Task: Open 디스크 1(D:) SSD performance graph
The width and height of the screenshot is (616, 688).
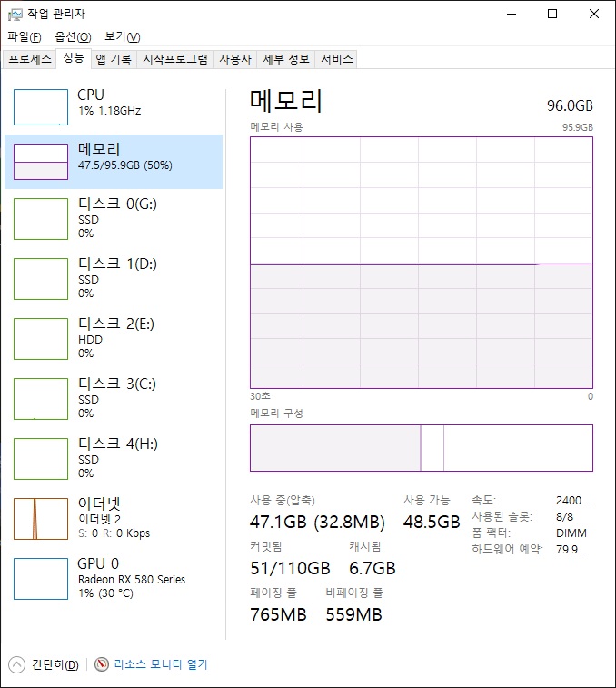Action: pos(41,279)
